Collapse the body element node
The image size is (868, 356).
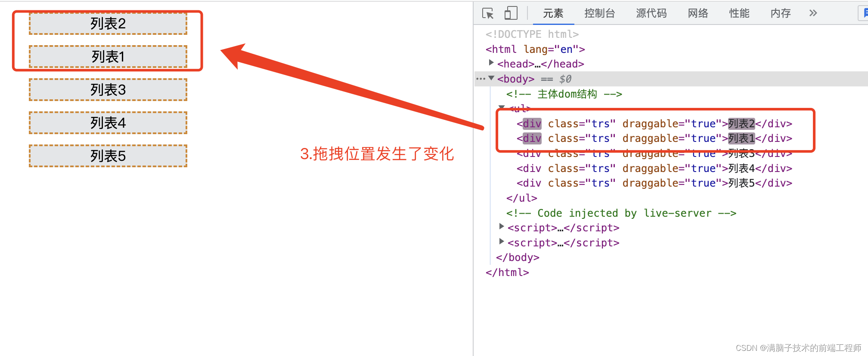coord(491,78)
